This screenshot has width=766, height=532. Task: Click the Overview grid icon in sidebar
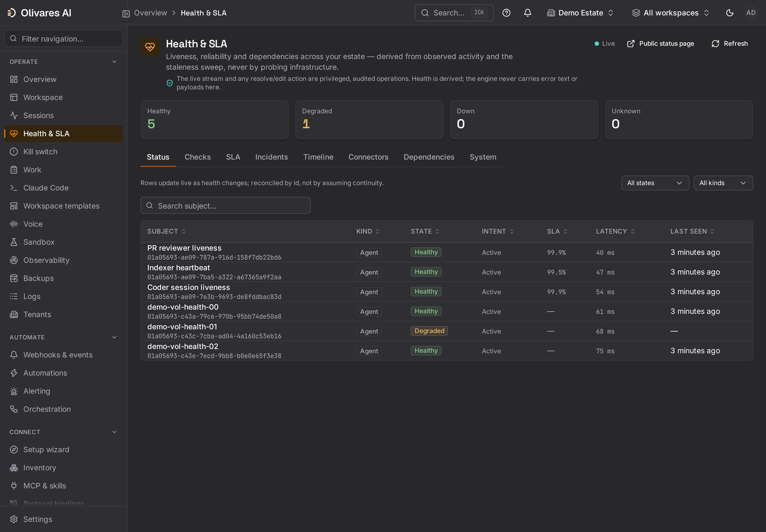pyautogui.click(x=14, y=79)
